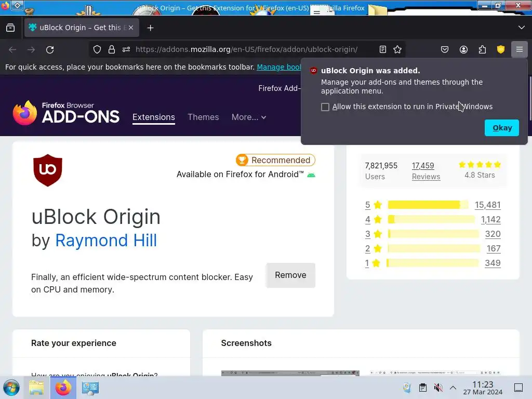Select the 3 star rating bar

coord(433,234)
